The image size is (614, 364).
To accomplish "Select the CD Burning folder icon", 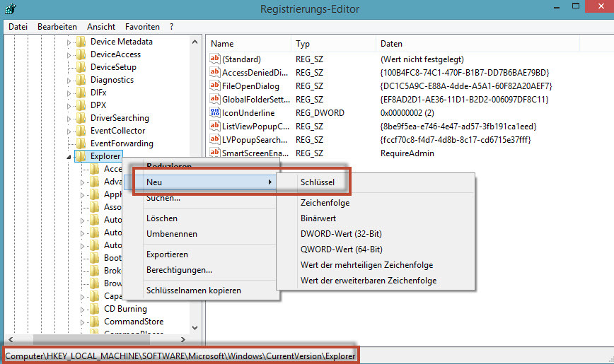I will tap(94, 309).
